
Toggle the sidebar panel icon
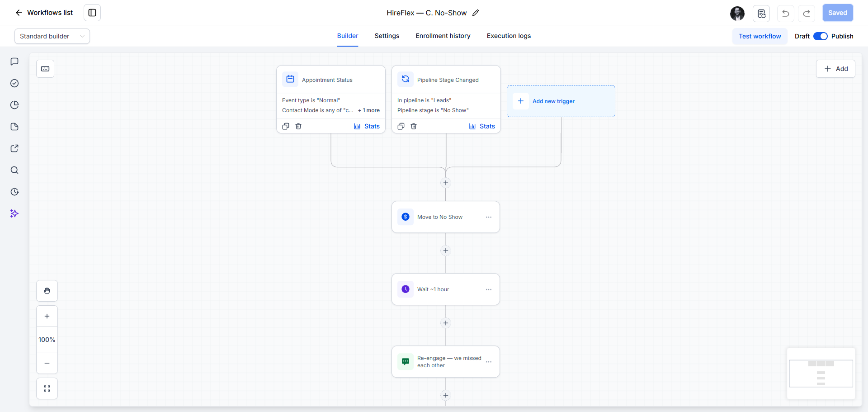pyautogui.click(x=92, y=13)
